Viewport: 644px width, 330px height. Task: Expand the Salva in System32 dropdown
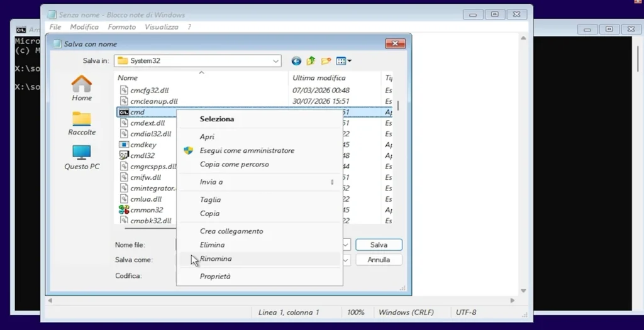275,61
